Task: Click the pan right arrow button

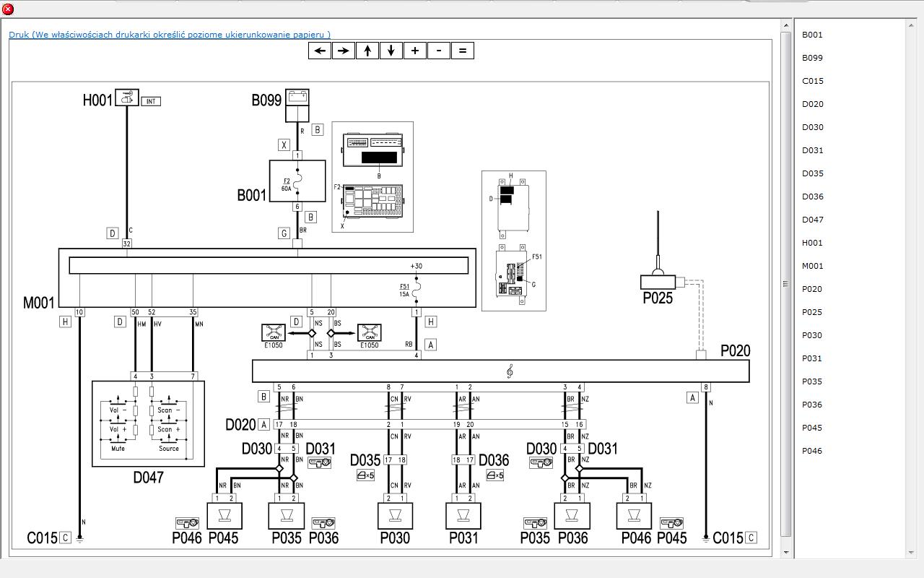Action: (x=344, y=51)
